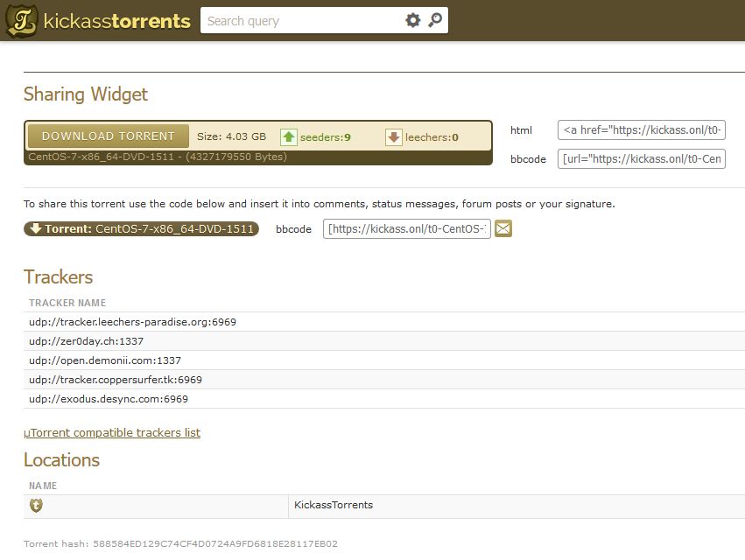Click the KickassTorrents shield logo icon
Image resolution: width=745 pixels, height=560 pixels.
[x=21, y=20]
